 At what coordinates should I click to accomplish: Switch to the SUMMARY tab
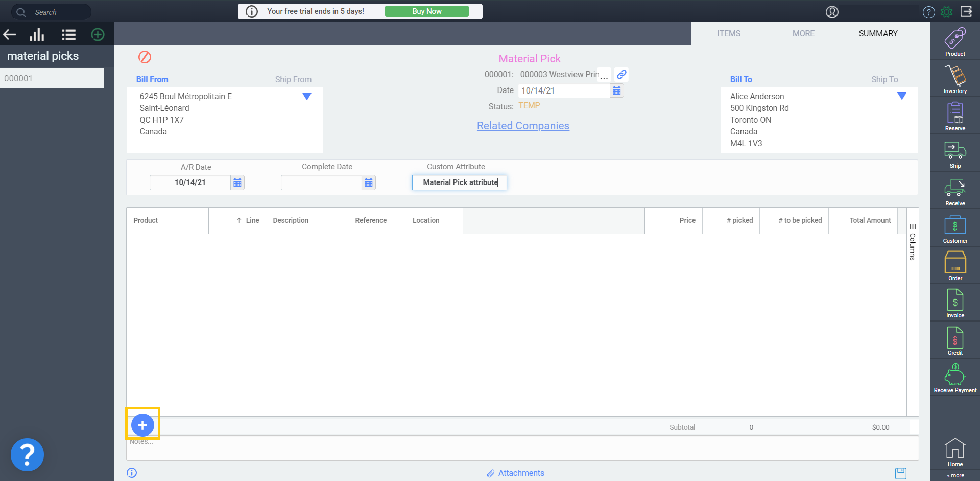click(878, 34)
